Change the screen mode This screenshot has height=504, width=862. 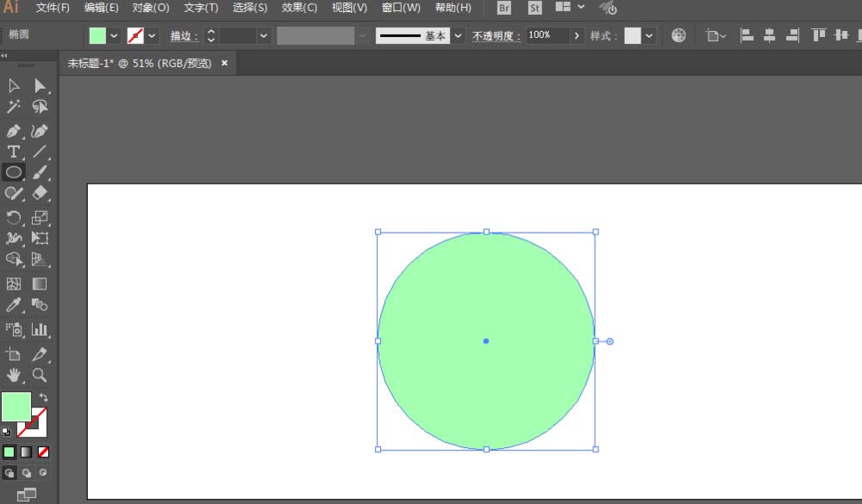27,495
